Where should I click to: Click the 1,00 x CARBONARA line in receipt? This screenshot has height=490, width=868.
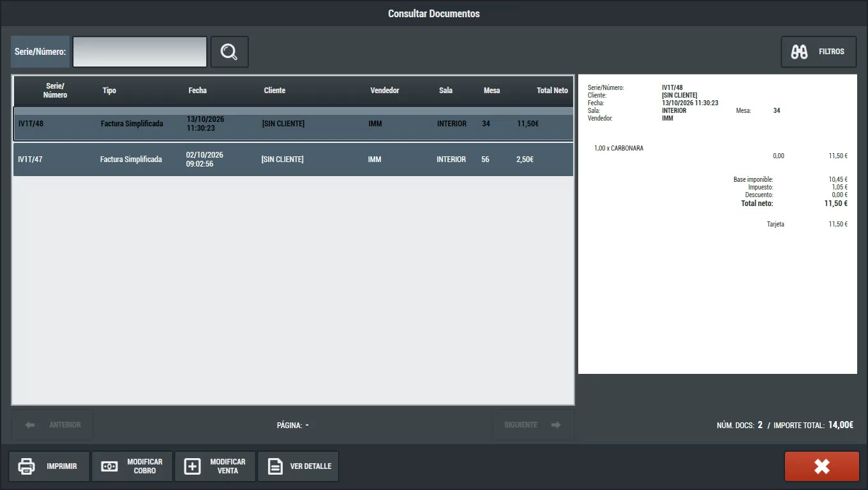click(x=618, y=148)
